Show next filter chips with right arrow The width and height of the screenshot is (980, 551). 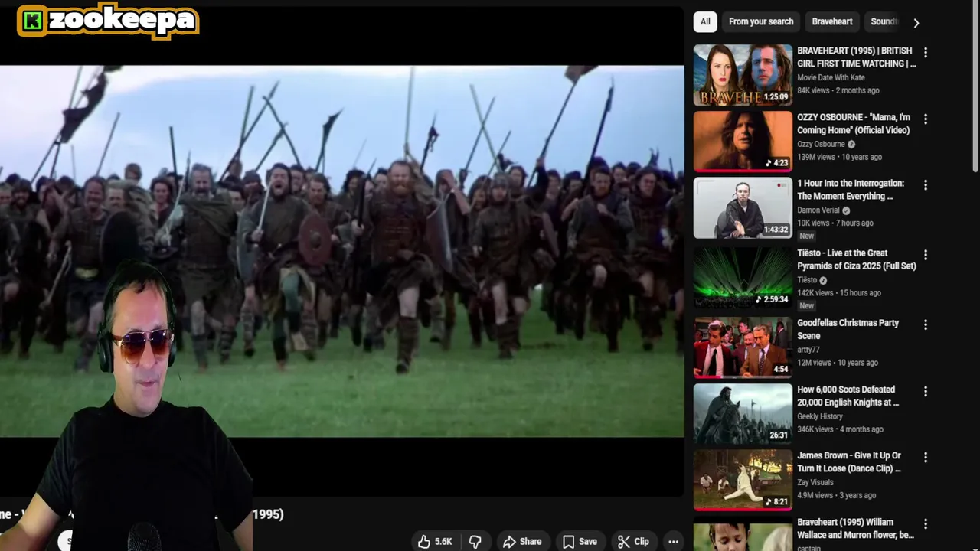pos(916,22)
